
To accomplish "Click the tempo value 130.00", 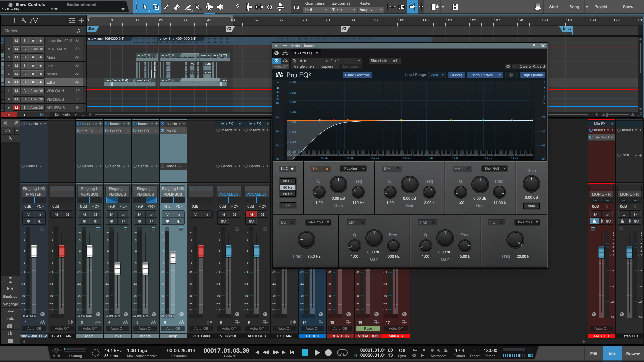I will pyautogui.click(x=490, y=351).
